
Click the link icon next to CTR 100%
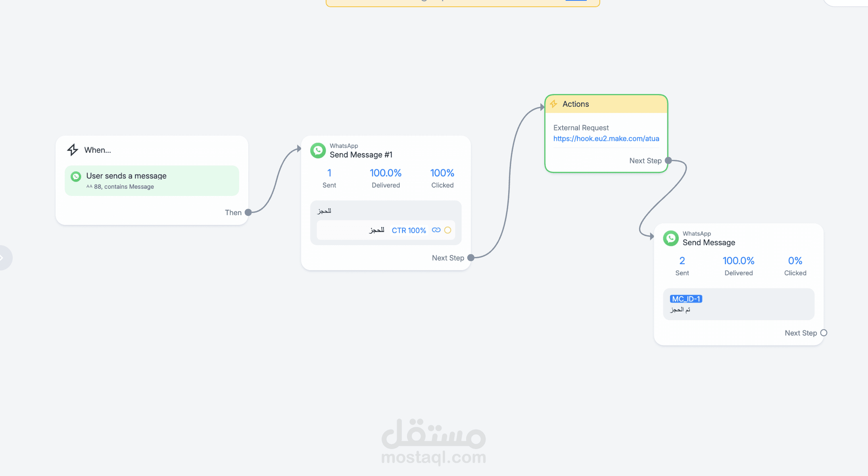436,230
